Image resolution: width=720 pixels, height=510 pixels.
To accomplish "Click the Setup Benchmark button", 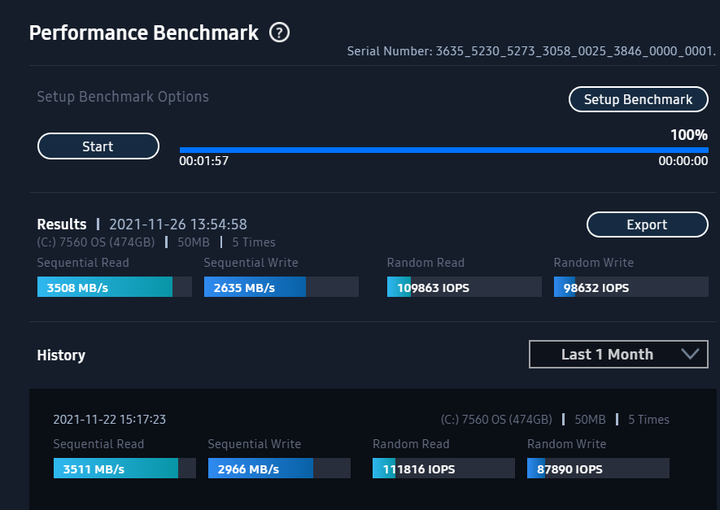I will pyautogui.click(x=638, y=99).
